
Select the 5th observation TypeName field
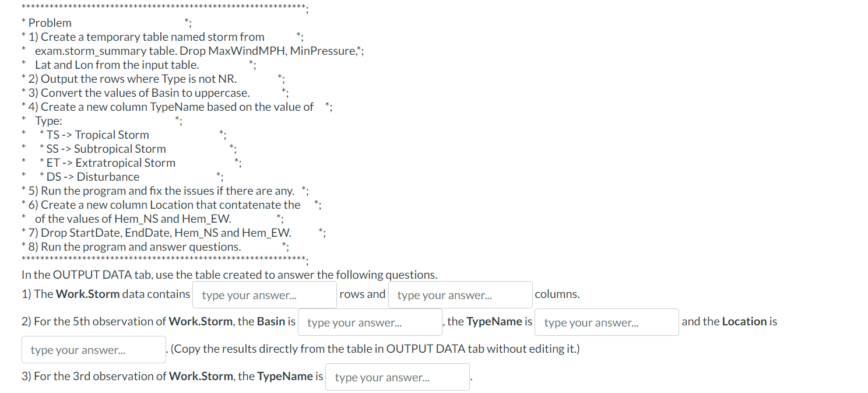click(607, 322)
